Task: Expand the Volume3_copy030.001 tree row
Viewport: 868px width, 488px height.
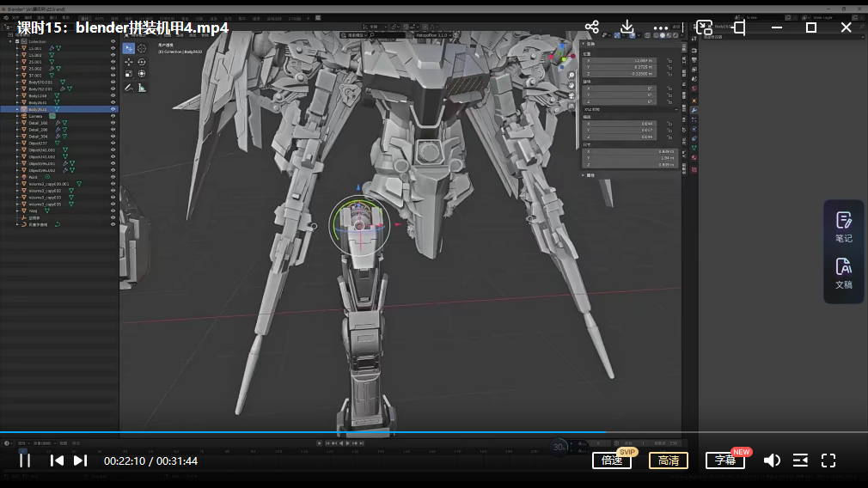Action: pos(17,184)
